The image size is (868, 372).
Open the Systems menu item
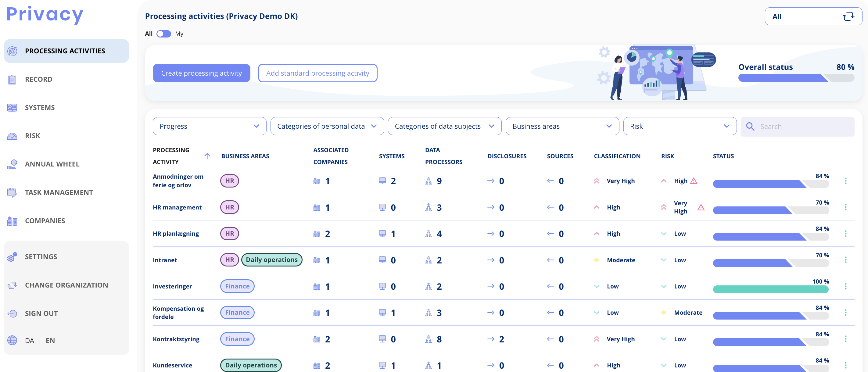[x=40, y=108]
